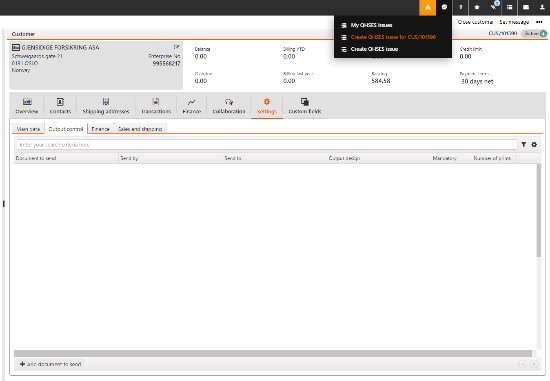Viewport: 550px width, 381px height.
Task: Click the vertical scrollbar of the grid
Action: click(538, 256)
